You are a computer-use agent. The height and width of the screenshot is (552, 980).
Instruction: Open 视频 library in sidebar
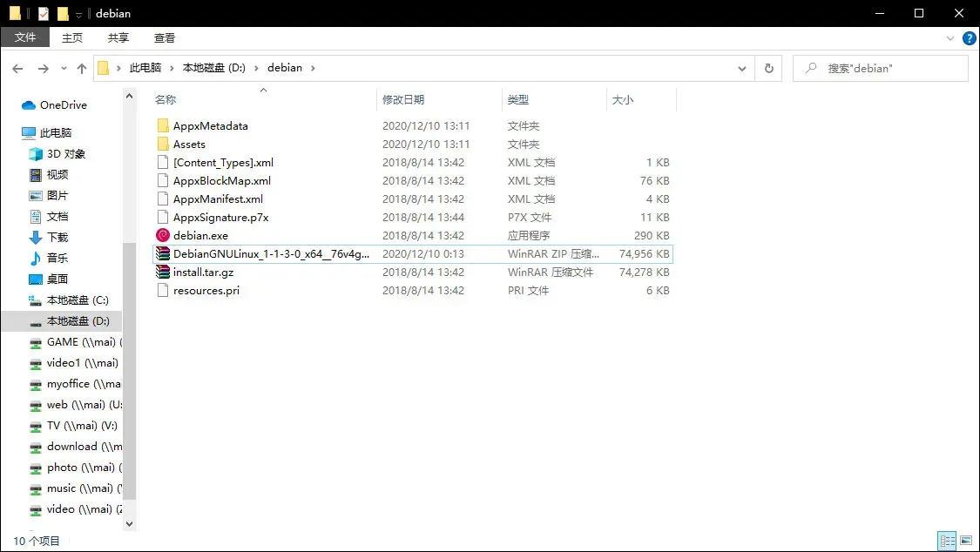(49, 175)
